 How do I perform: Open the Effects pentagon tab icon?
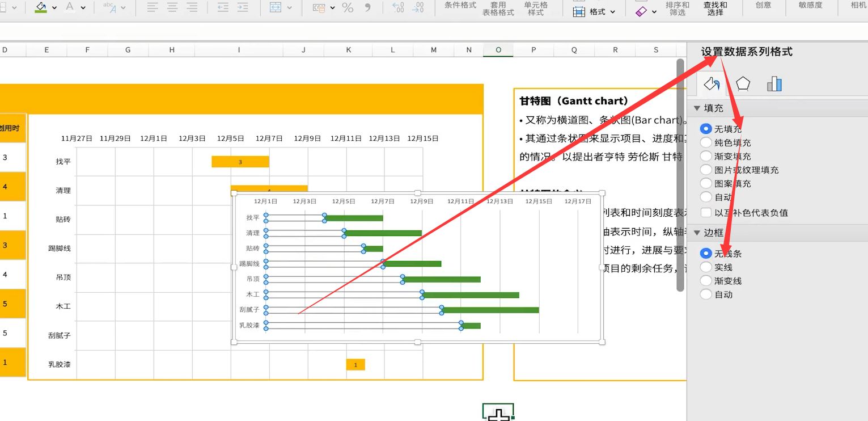click(743, 84)
